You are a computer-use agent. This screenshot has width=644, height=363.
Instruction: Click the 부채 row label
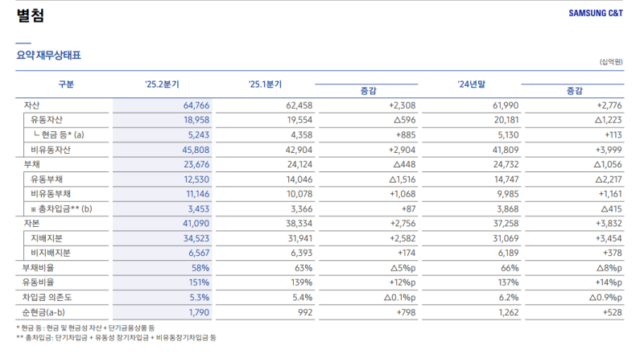click(x=32, y=164)
